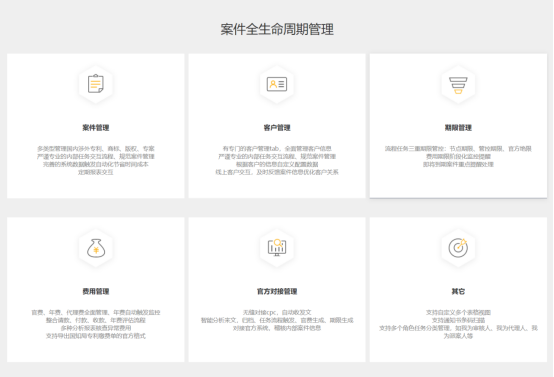Viewport: 554px width, 377px height.
Task: Select the 费用管理 heading
Action: point(95,291)
